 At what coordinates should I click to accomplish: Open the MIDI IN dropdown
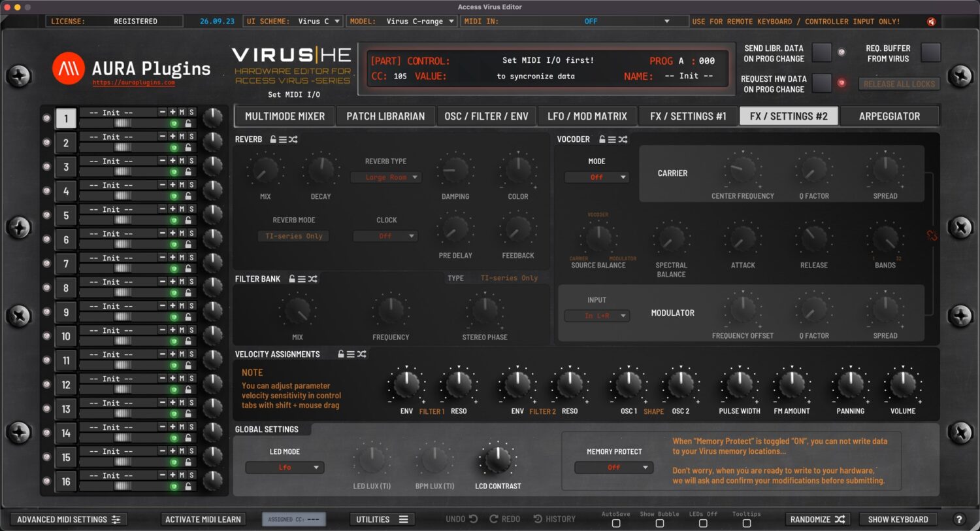pyautogui.click(x=574, y=22)
